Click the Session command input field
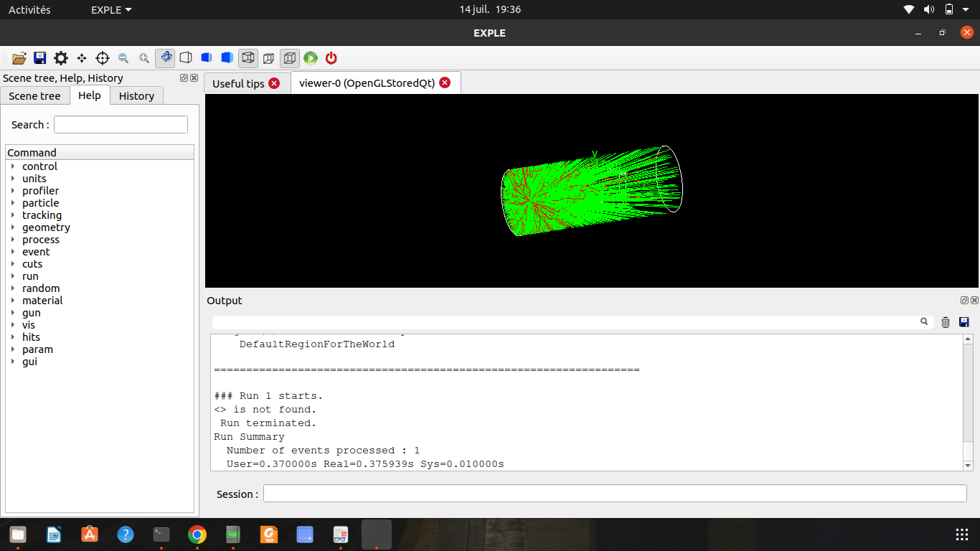Viewport: 980px width, 551px height. (614, 494)
